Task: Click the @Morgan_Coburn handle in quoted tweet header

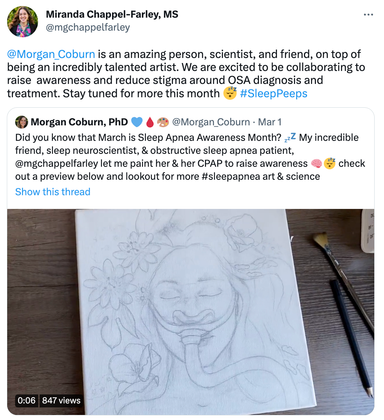Action: (x=211, y=122)
